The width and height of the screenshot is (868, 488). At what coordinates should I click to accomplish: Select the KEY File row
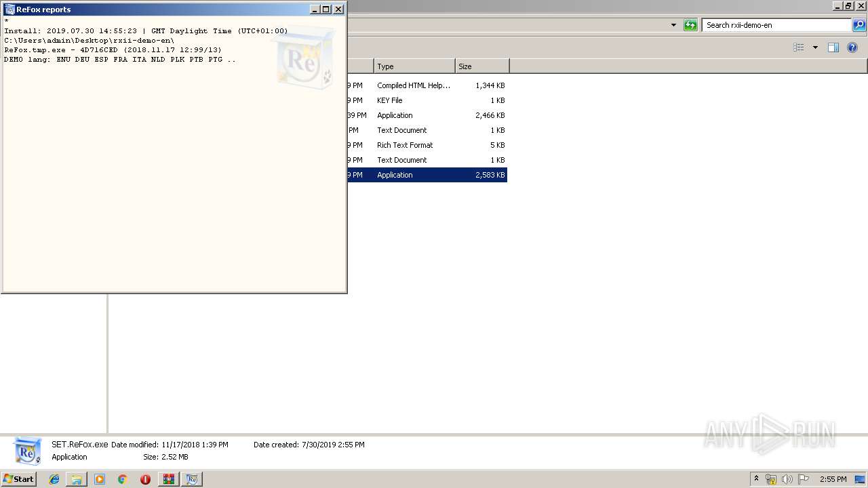pos(427,100)
